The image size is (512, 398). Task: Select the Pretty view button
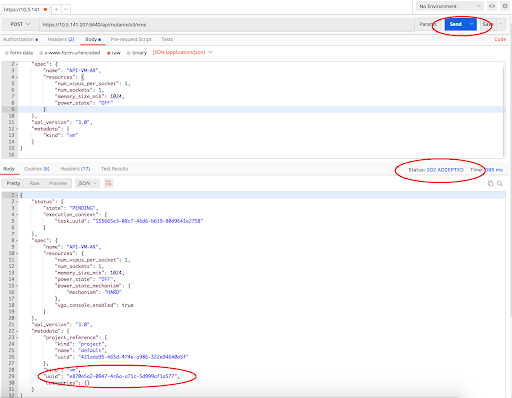coord(13,183)
